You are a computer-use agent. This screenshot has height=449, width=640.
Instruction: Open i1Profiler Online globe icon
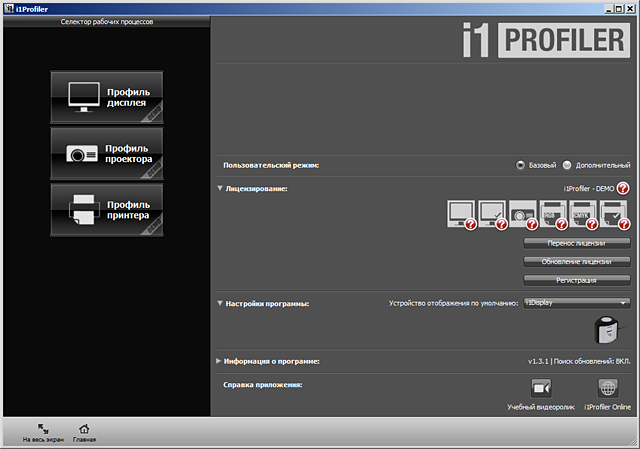click(607, 389)
